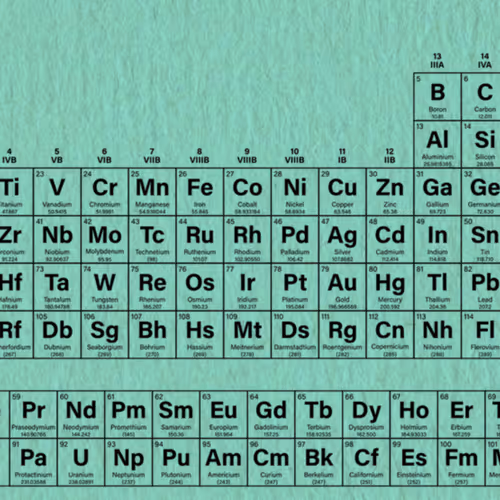500x500 pixels.
Task: Click the Fermium (Fm) cell
Action: click(461, 462)
